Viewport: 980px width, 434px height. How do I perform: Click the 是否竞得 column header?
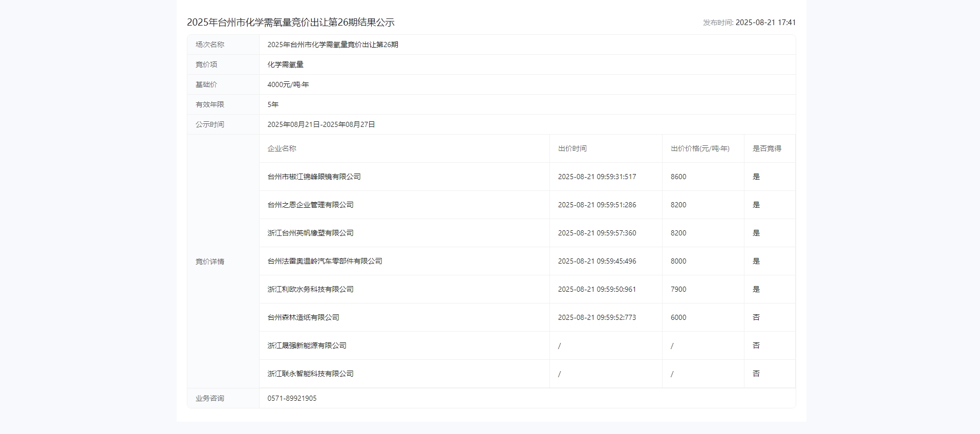pos(766,148)
